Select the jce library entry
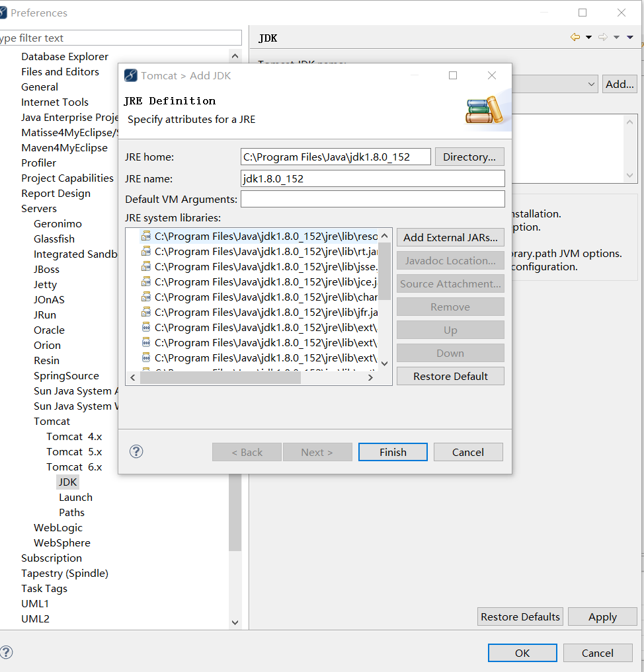 [x=259, y=282]
